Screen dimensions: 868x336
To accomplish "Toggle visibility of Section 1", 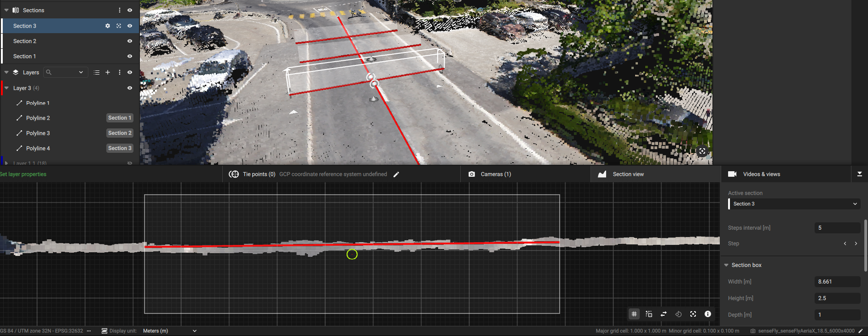I will [x=130, y=56].
